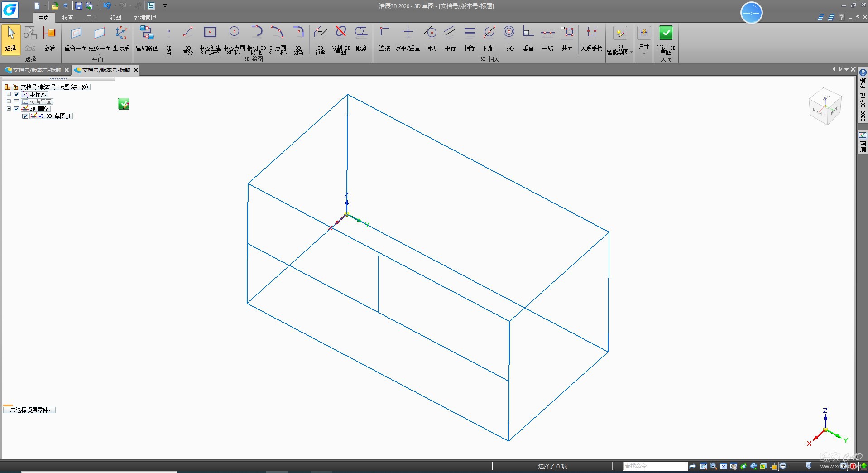
Task: Click the Open file icon
Action: pyautogui.click(x=55, y=6)
